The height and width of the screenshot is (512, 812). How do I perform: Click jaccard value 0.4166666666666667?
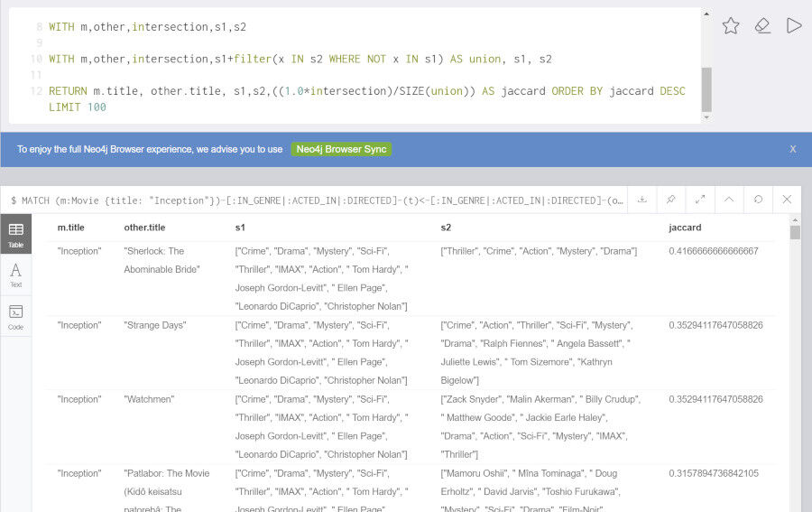coord(713,251)
